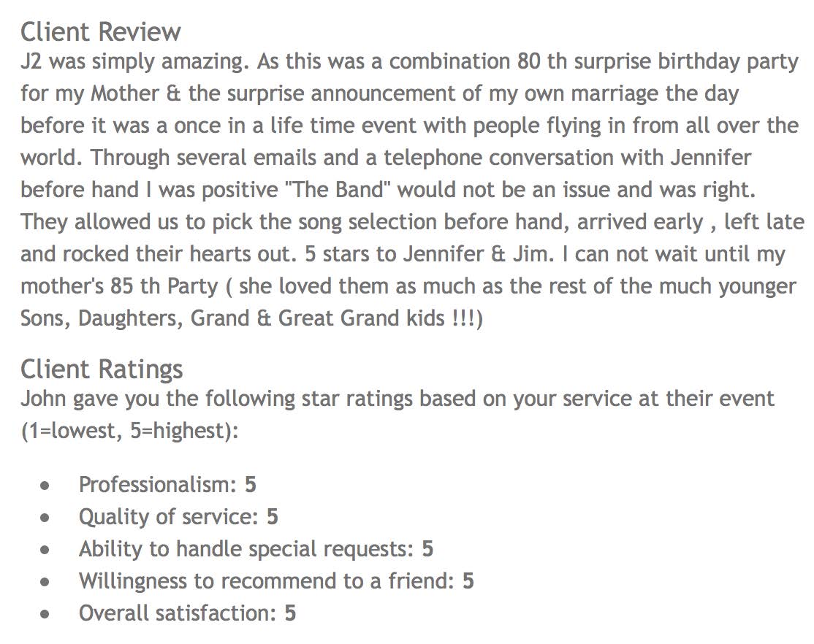Click "Willingness to recommend to a friend" rating
814x644 pixels.
pos(276,581)
